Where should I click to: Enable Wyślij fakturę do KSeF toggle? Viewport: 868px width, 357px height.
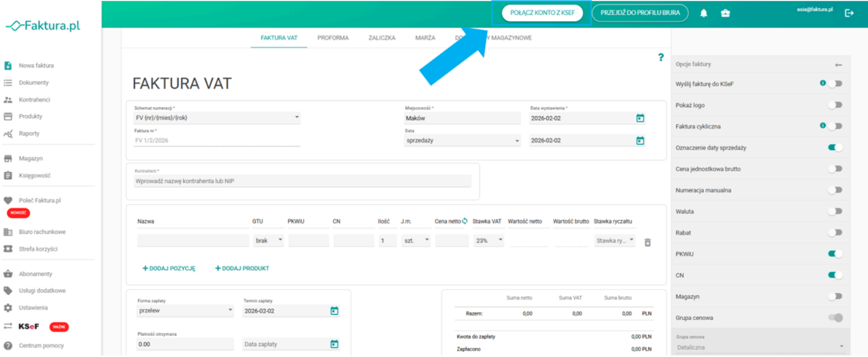click(x=834, y=84)
